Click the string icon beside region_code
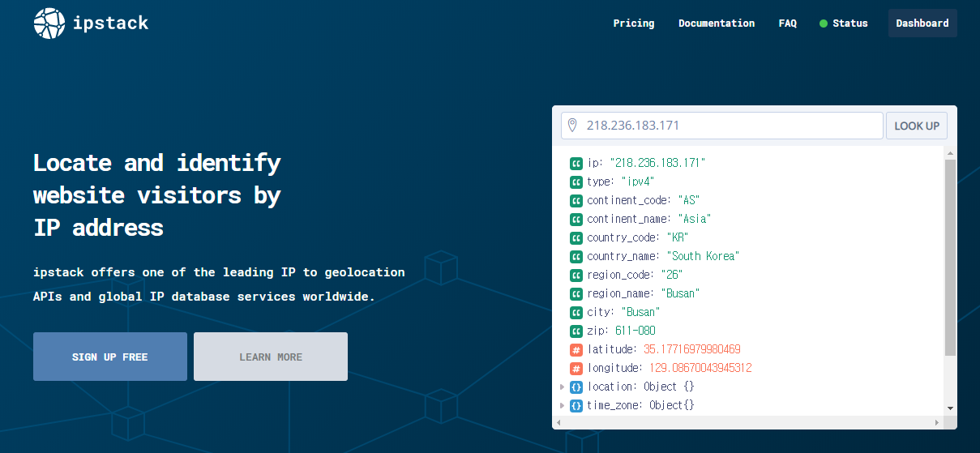 click(576, 275)
